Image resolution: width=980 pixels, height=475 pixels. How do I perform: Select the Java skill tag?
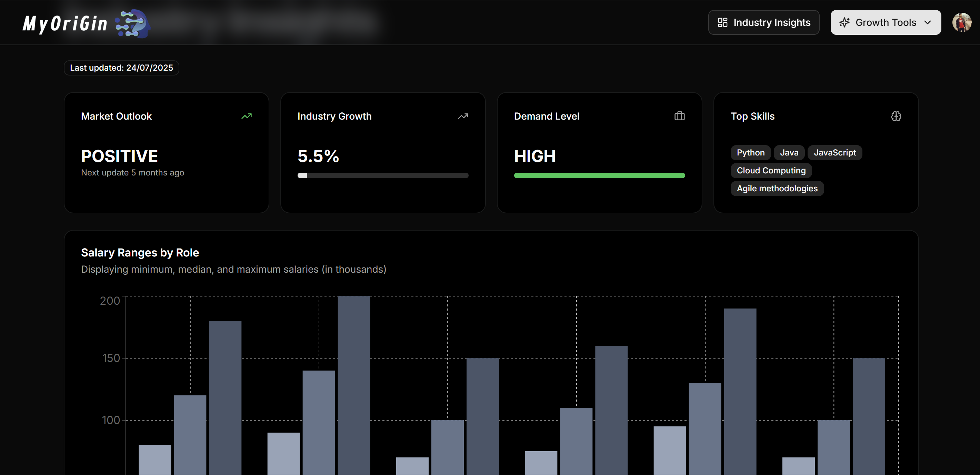point(789,152)
